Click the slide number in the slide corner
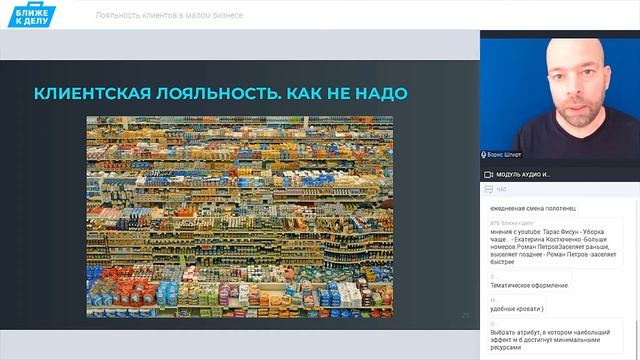Image resolution: width=640 pixels, height=360 pixels. point(465,315)
